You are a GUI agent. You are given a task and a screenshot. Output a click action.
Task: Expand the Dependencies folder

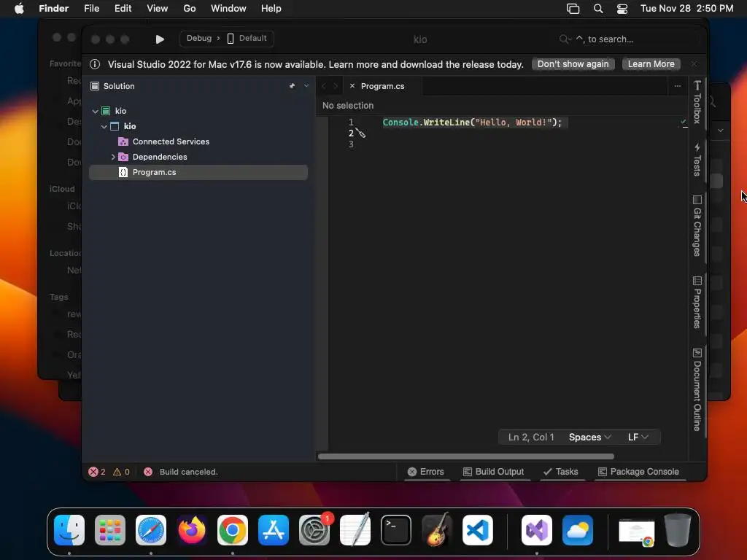click(113, 157)
